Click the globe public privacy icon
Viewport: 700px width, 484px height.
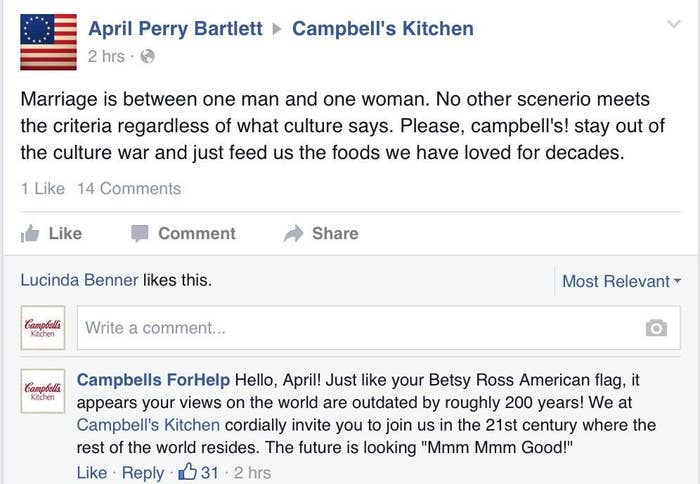coord(147,57)
